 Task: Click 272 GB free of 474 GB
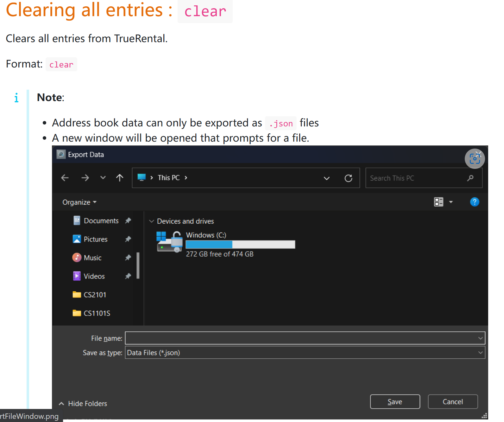coord(220,254)
